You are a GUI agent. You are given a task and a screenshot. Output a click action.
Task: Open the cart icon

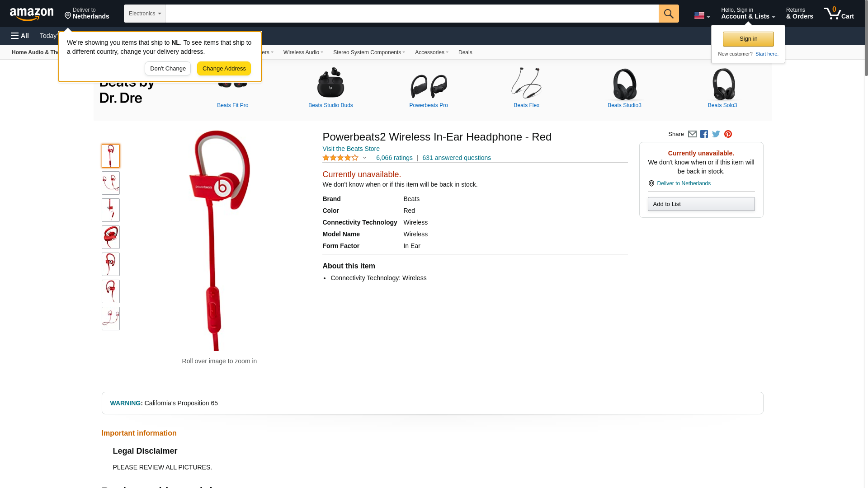pyautogui.click(x=839, y=14)
